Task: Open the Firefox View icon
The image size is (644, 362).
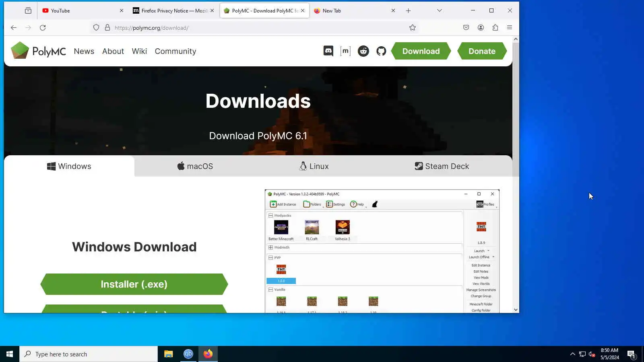Action: pos(28,11)
